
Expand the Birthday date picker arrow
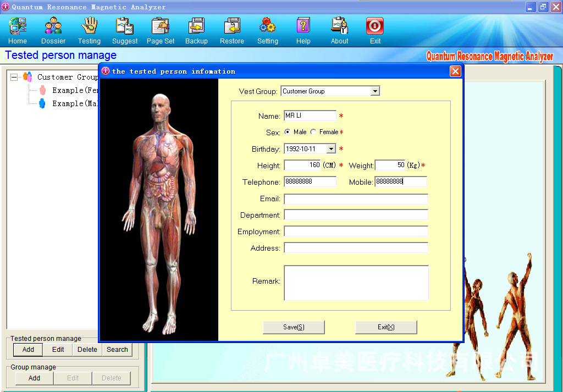(x=331, y=148)
